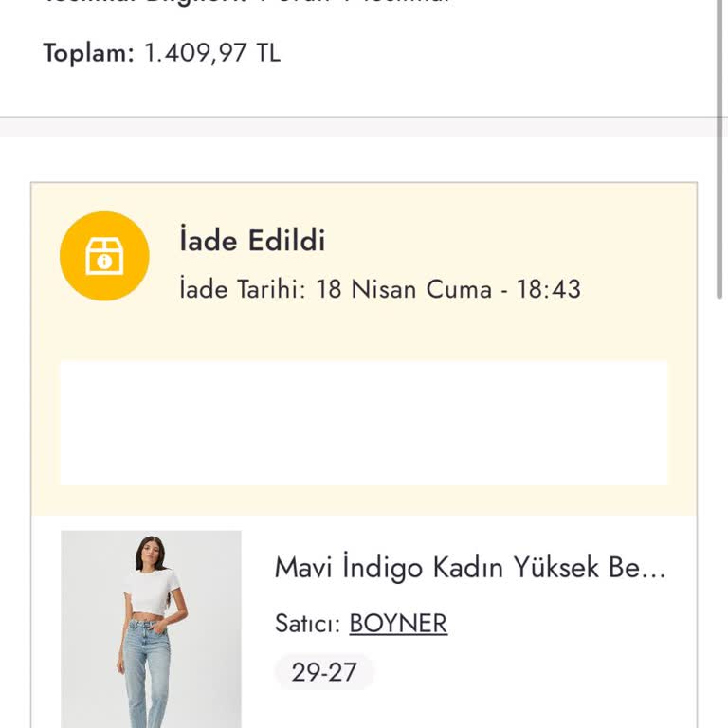Select the İade Edildi status heading
Image resolution: width=728 pixels, height=728 pixels.
(x=252, y=240)
